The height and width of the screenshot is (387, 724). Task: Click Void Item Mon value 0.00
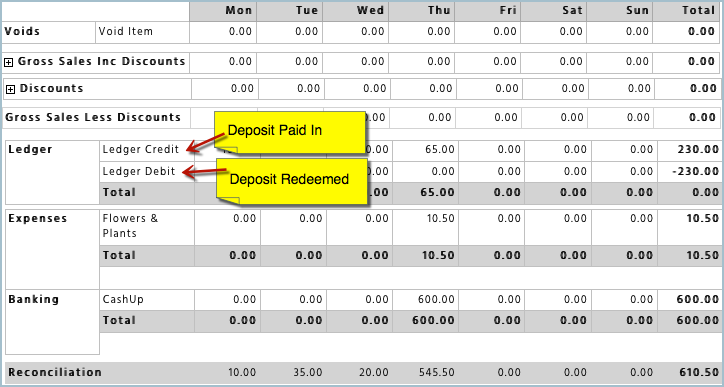click(x=241, y=32)
